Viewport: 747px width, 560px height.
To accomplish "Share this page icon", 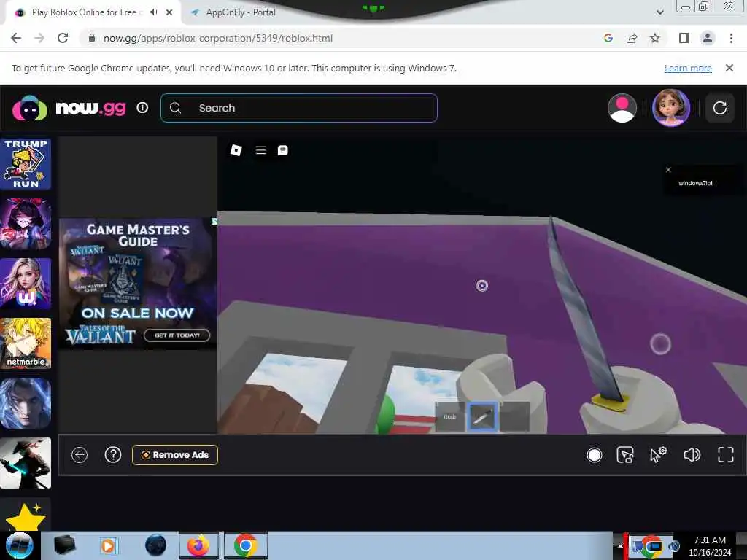I will point(632,38).
